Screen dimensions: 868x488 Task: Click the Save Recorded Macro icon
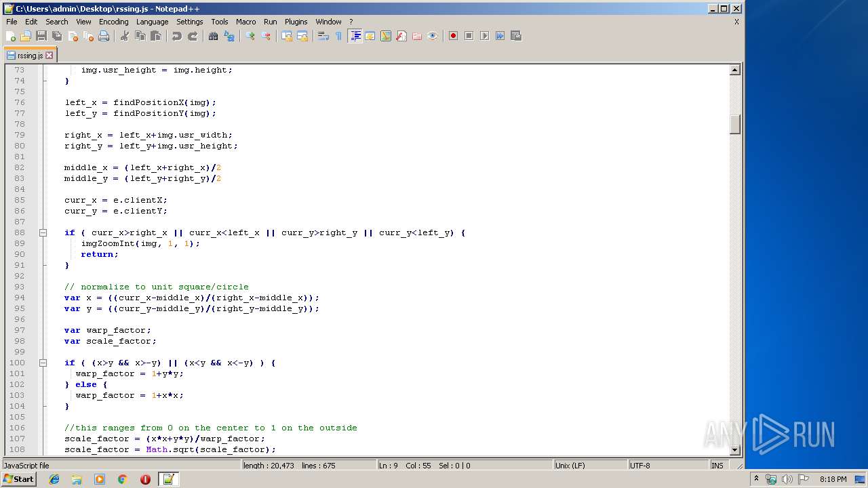click(x=515, y=36)
